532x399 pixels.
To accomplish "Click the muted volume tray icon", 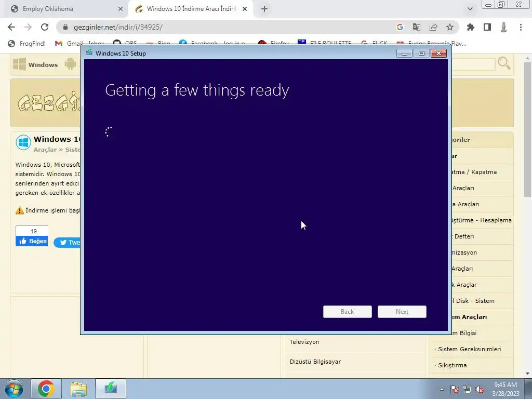I will pos(480,389).
